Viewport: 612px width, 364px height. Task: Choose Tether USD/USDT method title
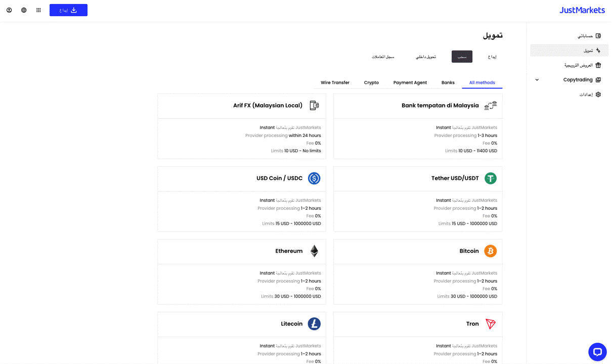click(455, 178)
